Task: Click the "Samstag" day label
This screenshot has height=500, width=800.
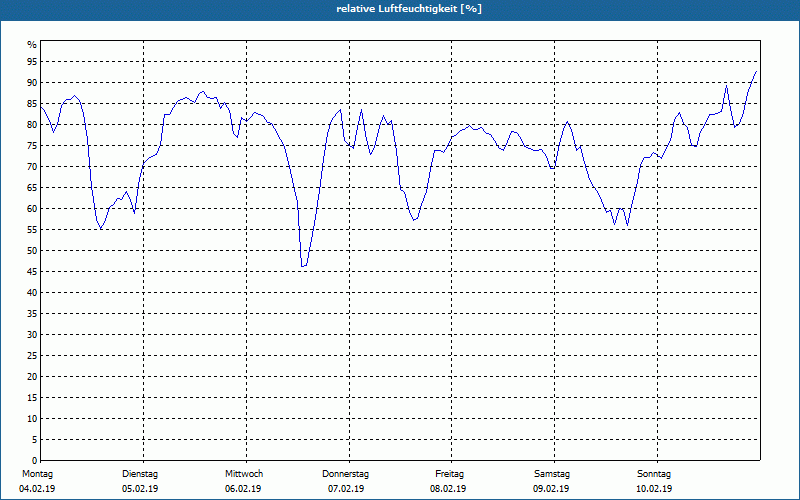Action: [552, 474]
